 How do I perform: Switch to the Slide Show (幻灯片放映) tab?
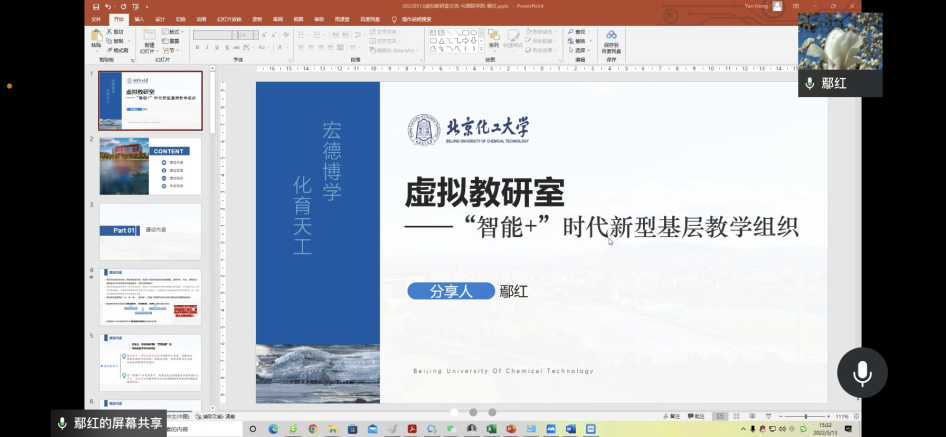229,19
